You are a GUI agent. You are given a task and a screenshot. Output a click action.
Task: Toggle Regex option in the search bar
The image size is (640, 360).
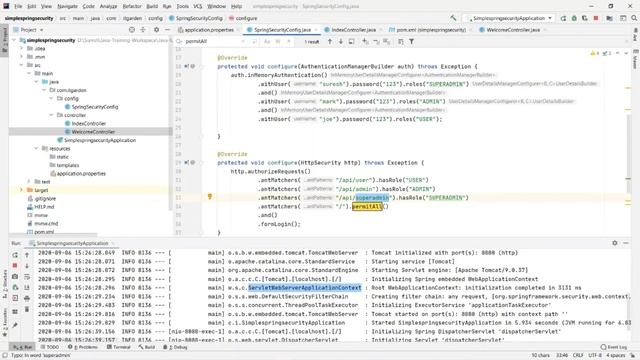(289, 41)
